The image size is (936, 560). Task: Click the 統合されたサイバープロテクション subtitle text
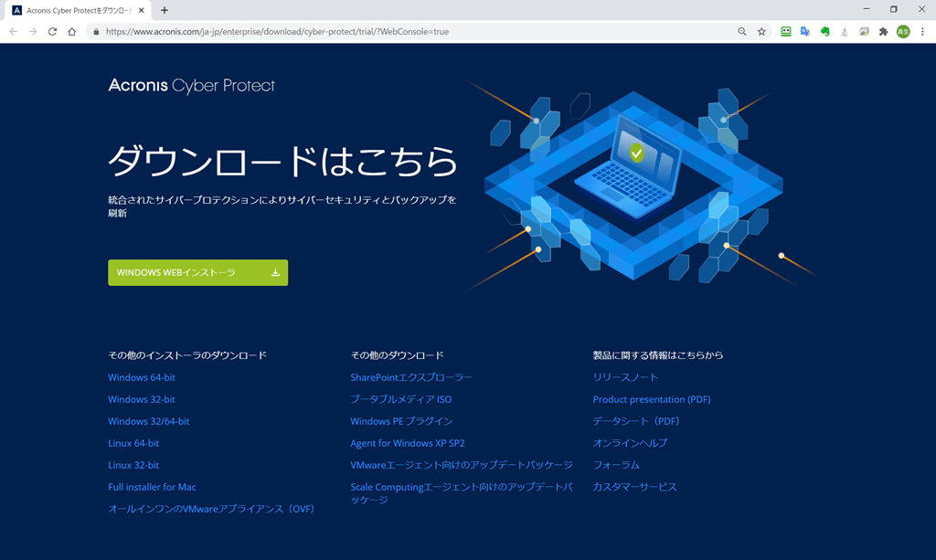(x=282, y=206)
